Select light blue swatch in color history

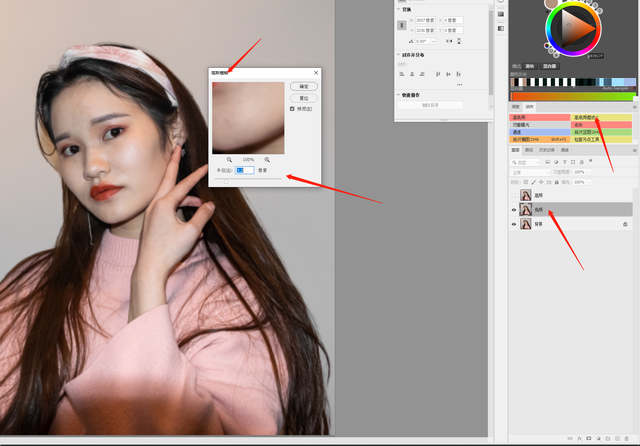pos(618,82)
